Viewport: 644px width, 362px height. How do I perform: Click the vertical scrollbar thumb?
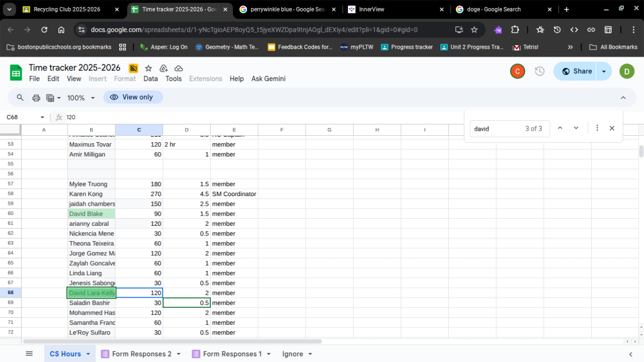coord(641,151)
